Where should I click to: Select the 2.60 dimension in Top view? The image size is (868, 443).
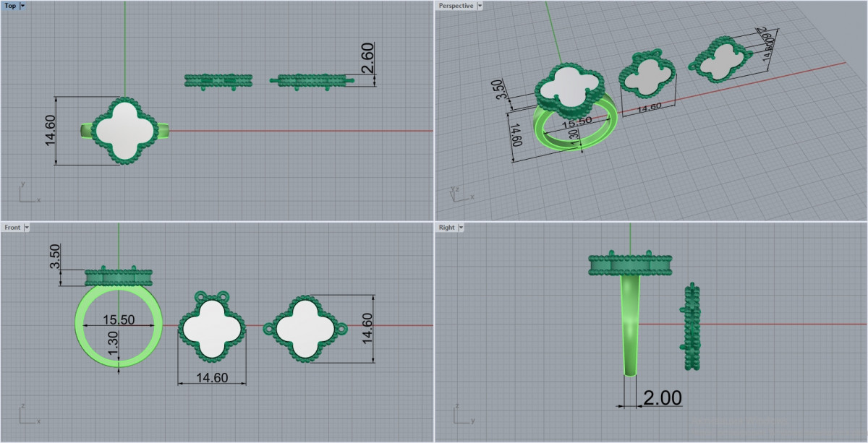pos(367,57)
